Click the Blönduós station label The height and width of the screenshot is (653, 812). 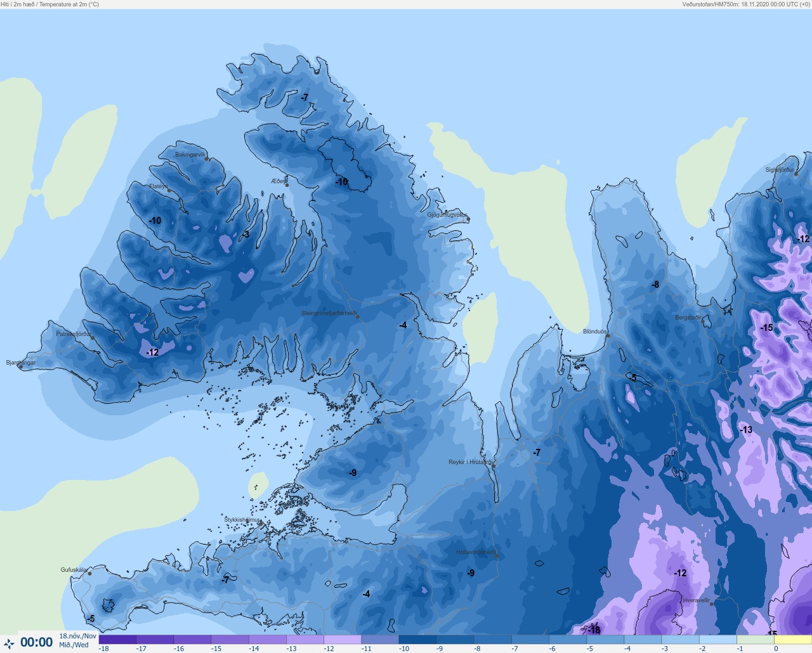[x=595, y=332]
